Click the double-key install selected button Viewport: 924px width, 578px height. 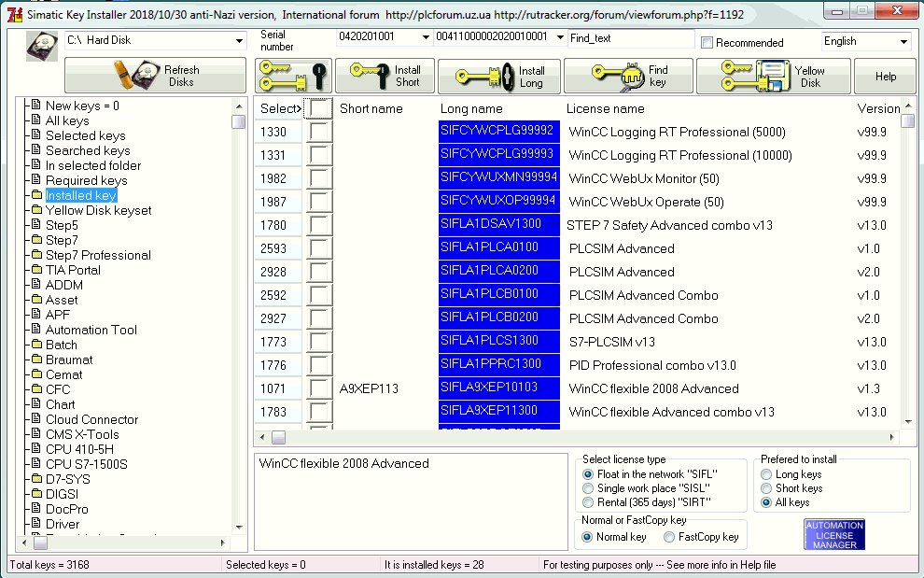(x=293, y=76)
